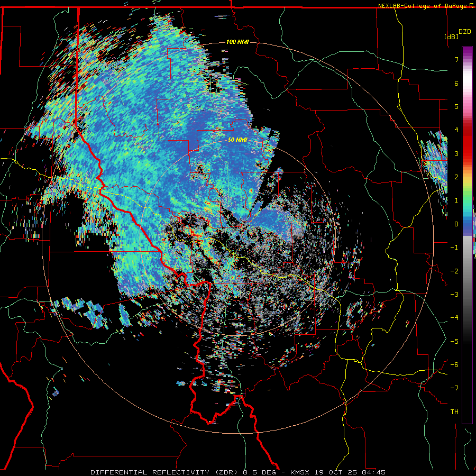Click the black radar site dot at center
Viewport: 476px width, 476px height.
point(238,237)
